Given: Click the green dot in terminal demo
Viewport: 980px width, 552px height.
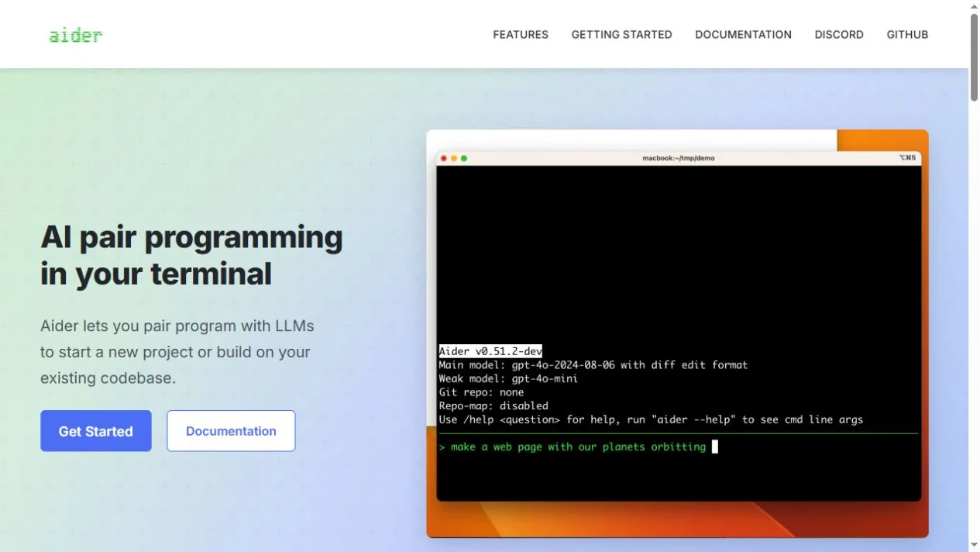Looking at the screenshot, I should tap(464, 158).
